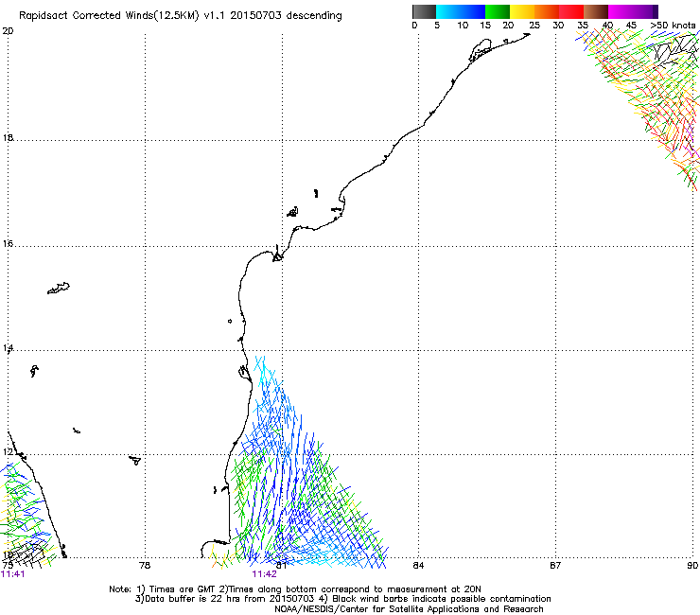Image resolution: width=700 pixels, height=615 pixels.
Task: Click the legend scale label '25'
Action: [534, 26]
